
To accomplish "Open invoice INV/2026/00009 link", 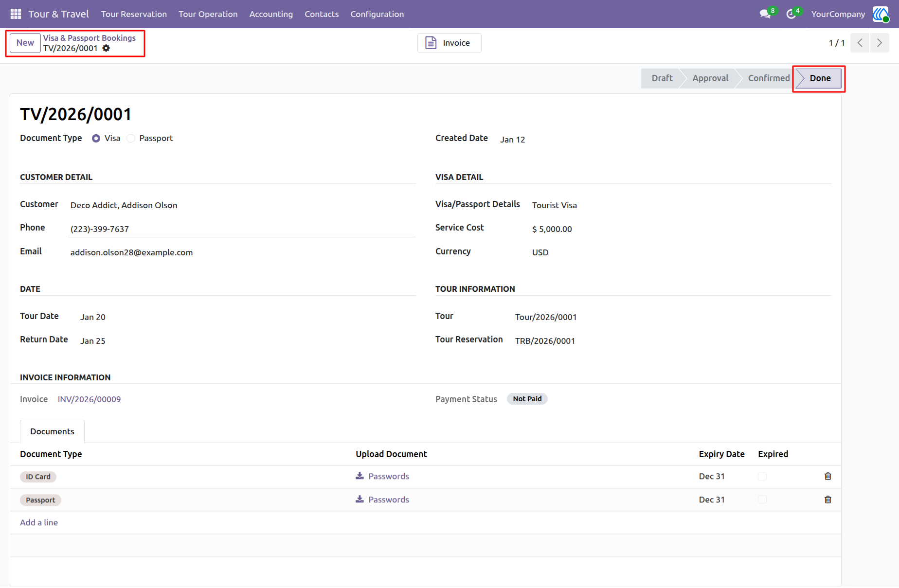I will [89, 399].
